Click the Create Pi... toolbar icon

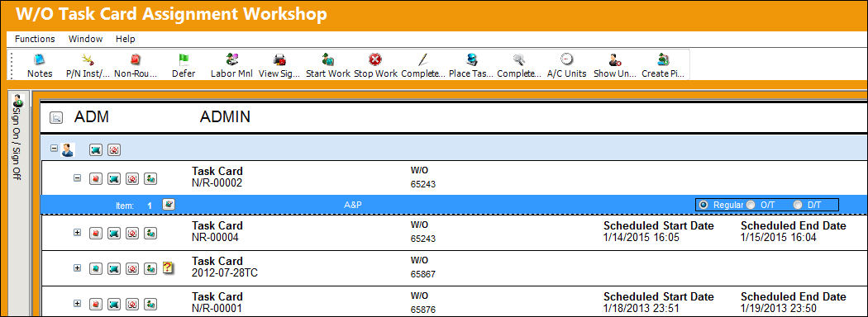pyautogui.click(x=663, y=59)
